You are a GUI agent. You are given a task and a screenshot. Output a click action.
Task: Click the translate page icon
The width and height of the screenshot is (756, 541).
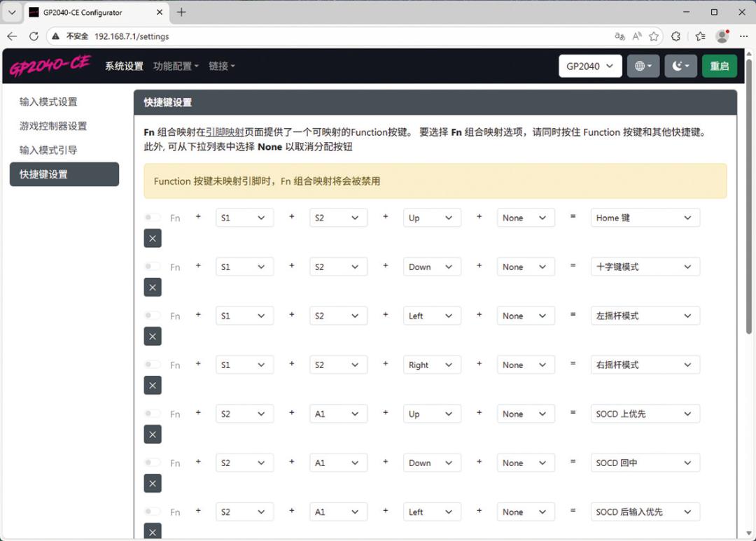point(620,36)
